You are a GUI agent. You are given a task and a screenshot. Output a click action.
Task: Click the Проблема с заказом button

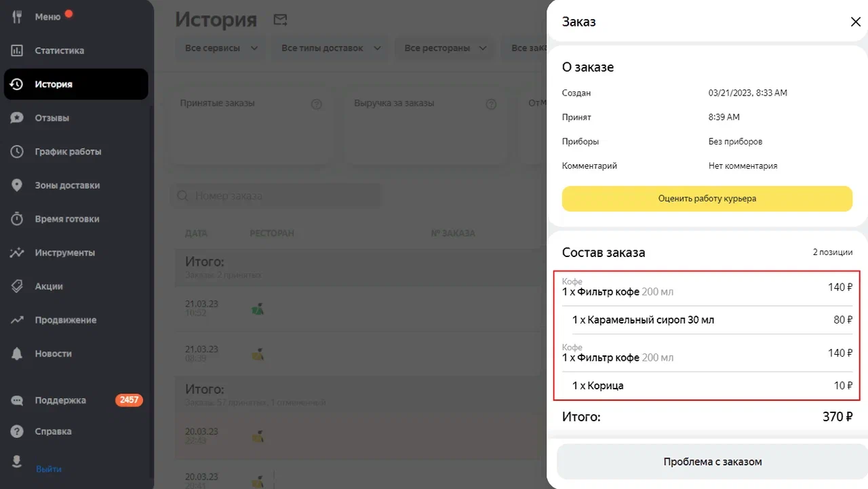712,462
